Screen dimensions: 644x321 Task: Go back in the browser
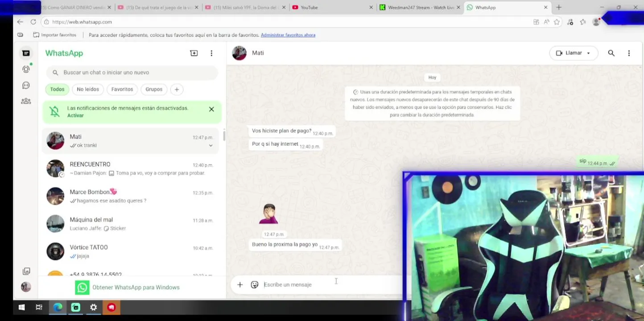click(20, 22)
